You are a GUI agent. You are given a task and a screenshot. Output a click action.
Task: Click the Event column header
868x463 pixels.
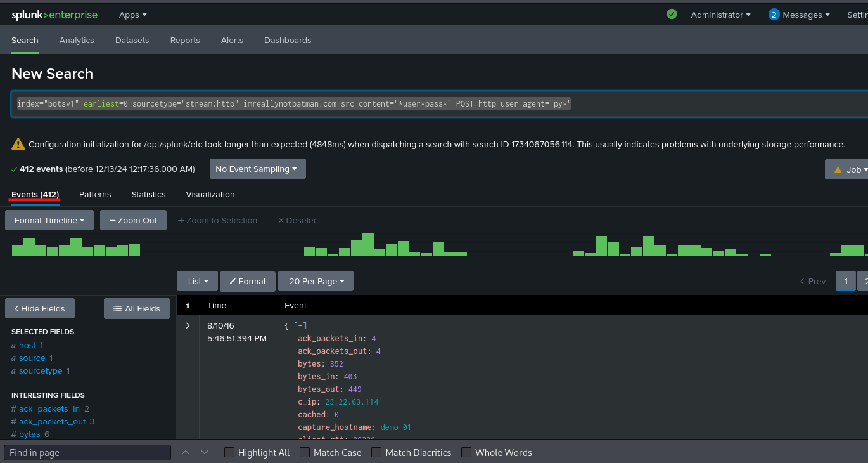pos(296,306)
